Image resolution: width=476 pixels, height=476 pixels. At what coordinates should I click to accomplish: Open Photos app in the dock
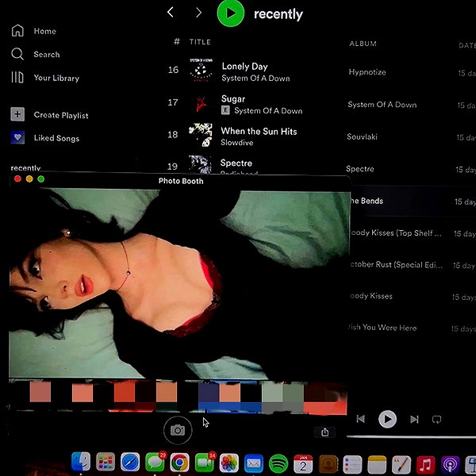229,463
